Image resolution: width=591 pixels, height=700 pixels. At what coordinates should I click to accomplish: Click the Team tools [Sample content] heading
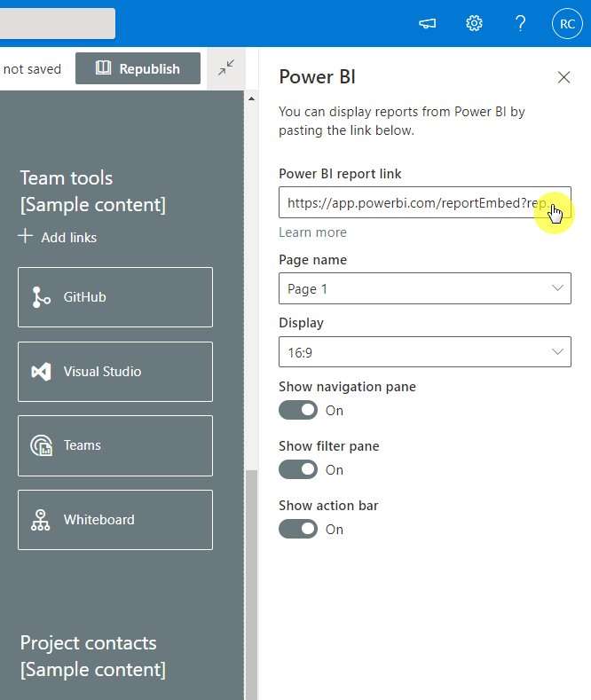[x=93, y=192]
